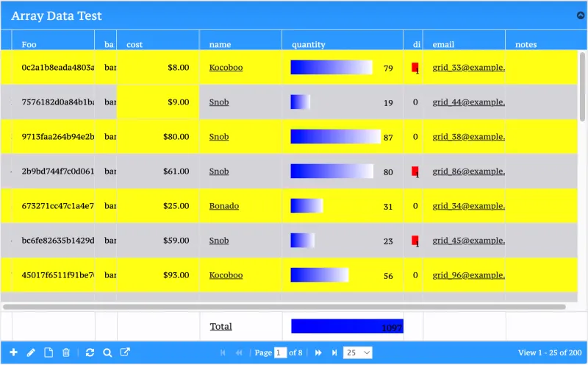The height and width of the screenshot is (365, 588).
Task: Sort by the name column header
Action: click(x=220, y=44)
